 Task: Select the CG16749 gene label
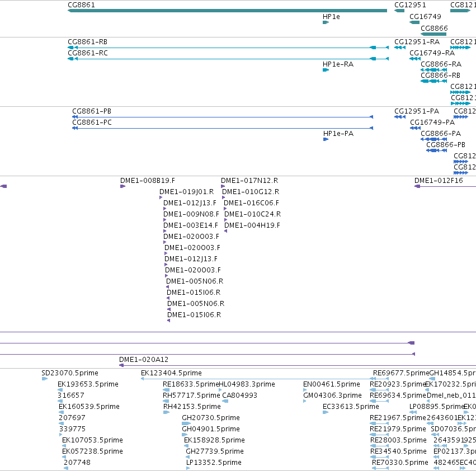[x=425, y=17]
